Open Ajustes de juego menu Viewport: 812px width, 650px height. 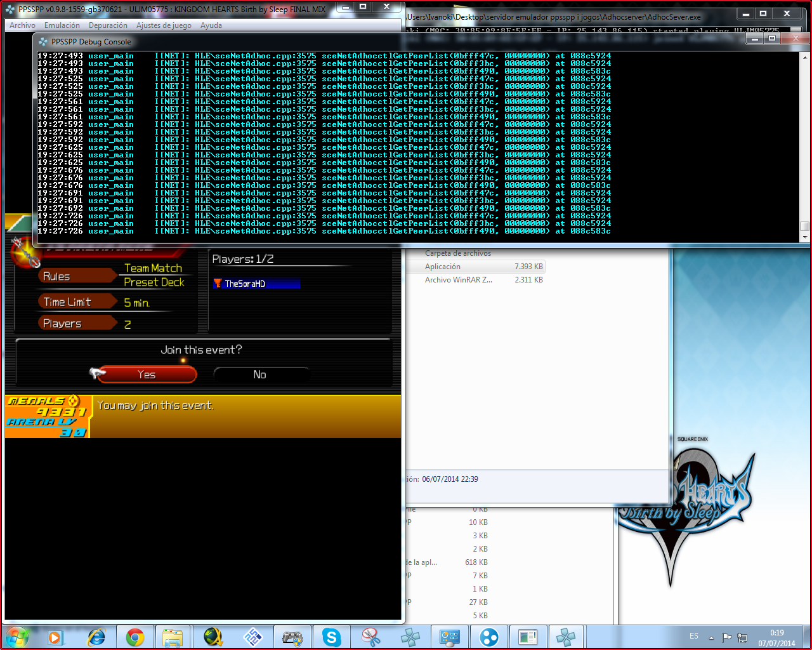click(164, 25)
